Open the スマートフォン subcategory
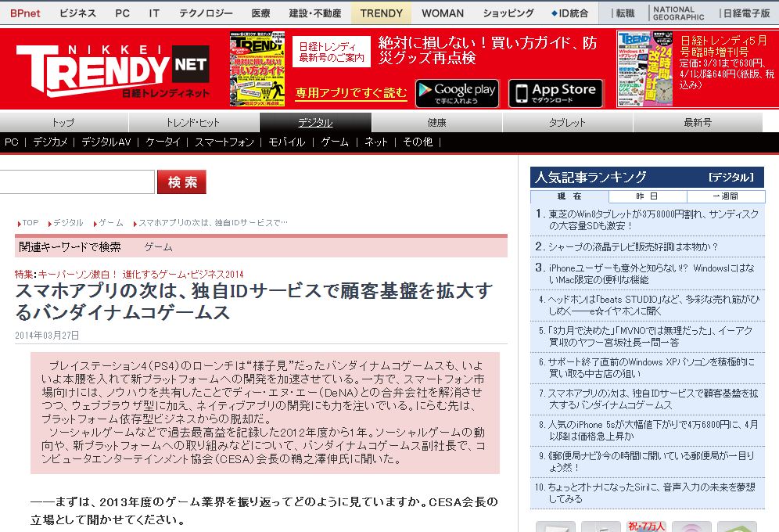 tap(224, 142)
